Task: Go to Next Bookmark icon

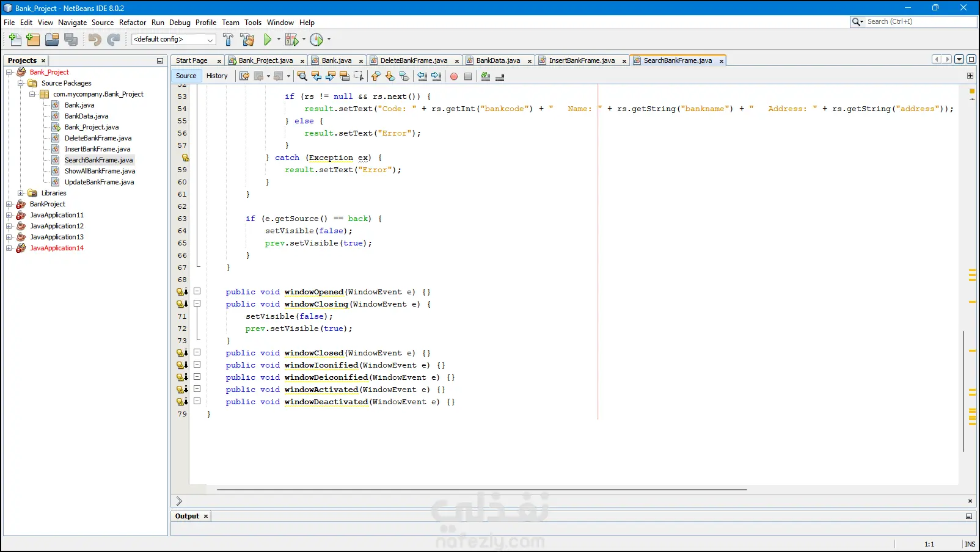Action: point(390,76)
